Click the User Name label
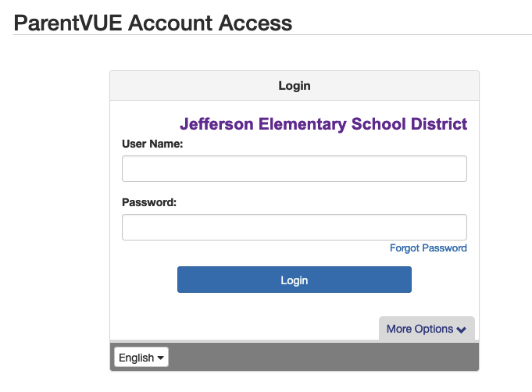 pos(152,144)
